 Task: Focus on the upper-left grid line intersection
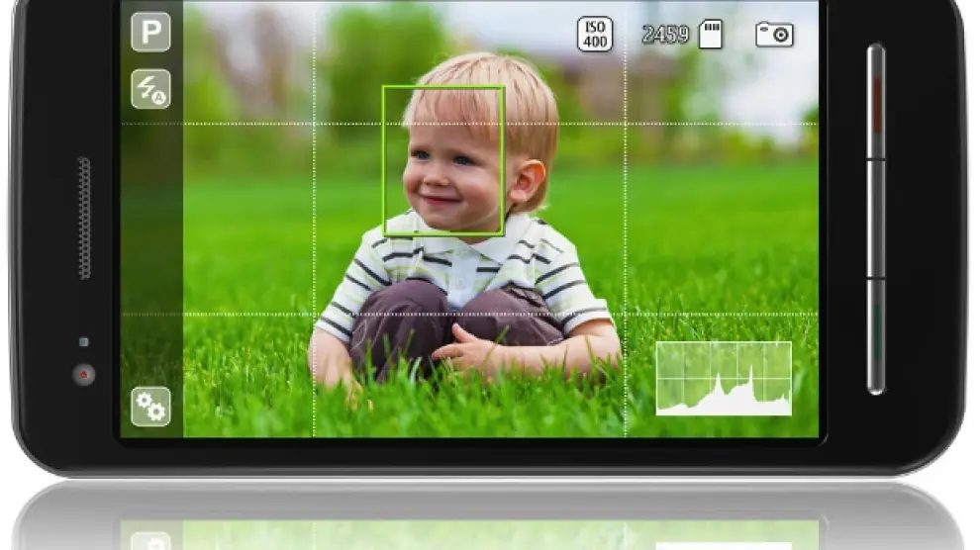pyautogui.click(x=314, y=124)
